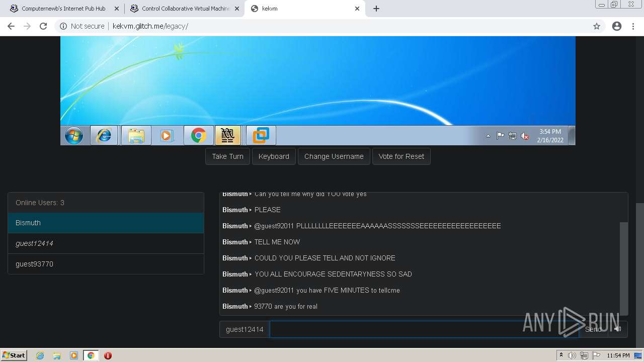The height and width of the screenshot is (362, 644).
Task: Click the guest12414 username label by the chat box
Action: [x=245, y=329]
